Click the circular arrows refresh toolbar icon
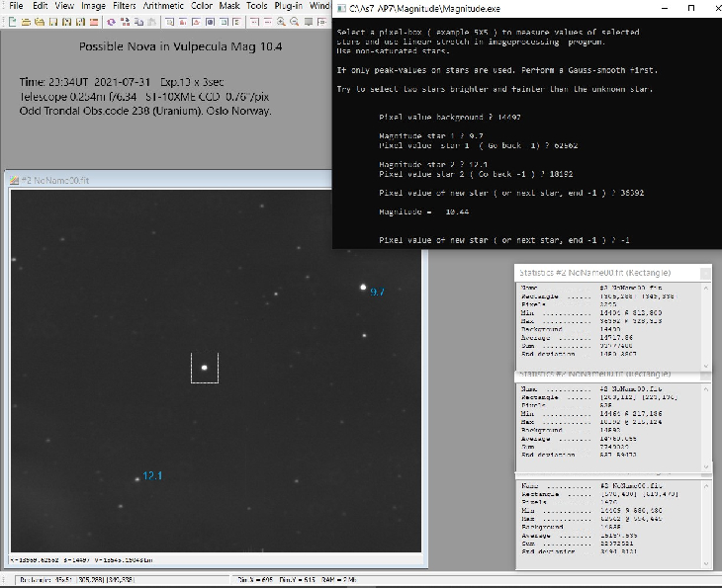Screen dimensions: 722x588 (x=111, y=22)
